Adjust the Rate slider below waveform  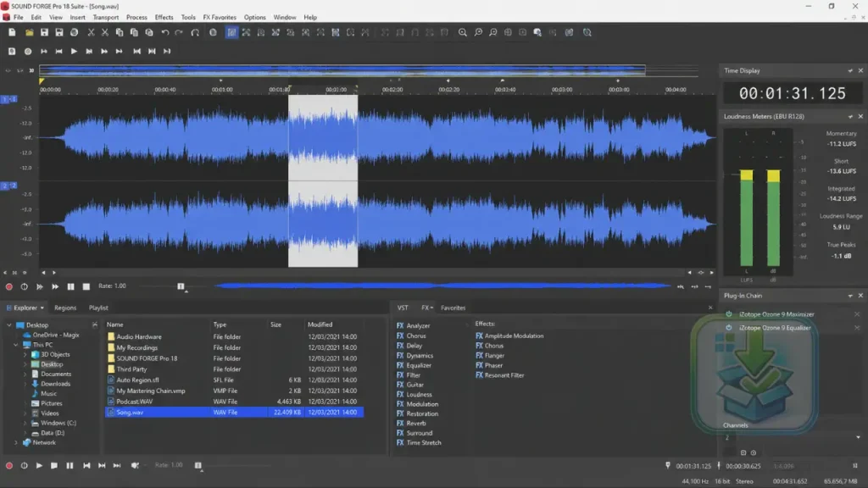click(181, 286)
